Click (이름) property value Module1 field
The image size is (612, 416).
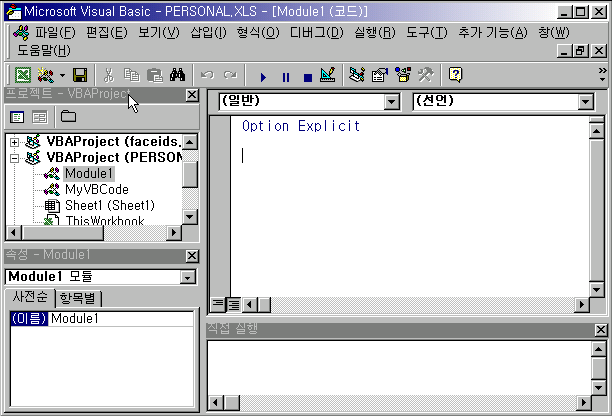coord(121,319)
